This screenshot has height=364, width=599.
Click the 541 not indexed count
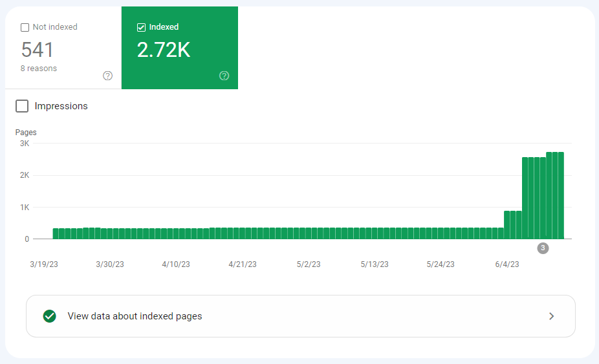(37, 50)
